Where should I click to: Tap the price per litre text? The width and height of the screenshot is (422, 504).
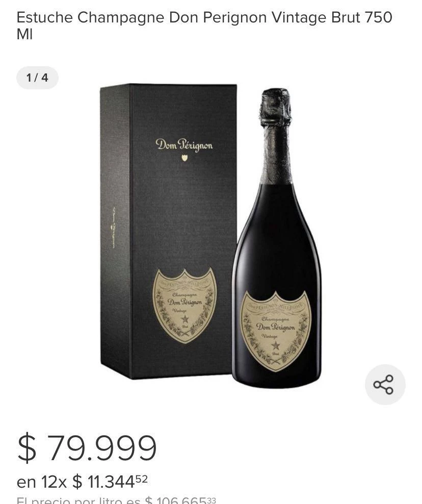point(116,500)
